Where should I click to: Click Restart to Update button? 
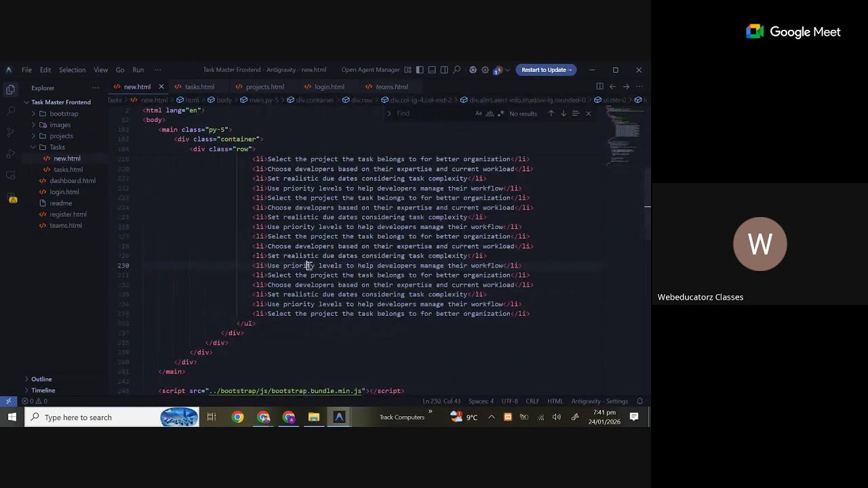click(547, 70)
